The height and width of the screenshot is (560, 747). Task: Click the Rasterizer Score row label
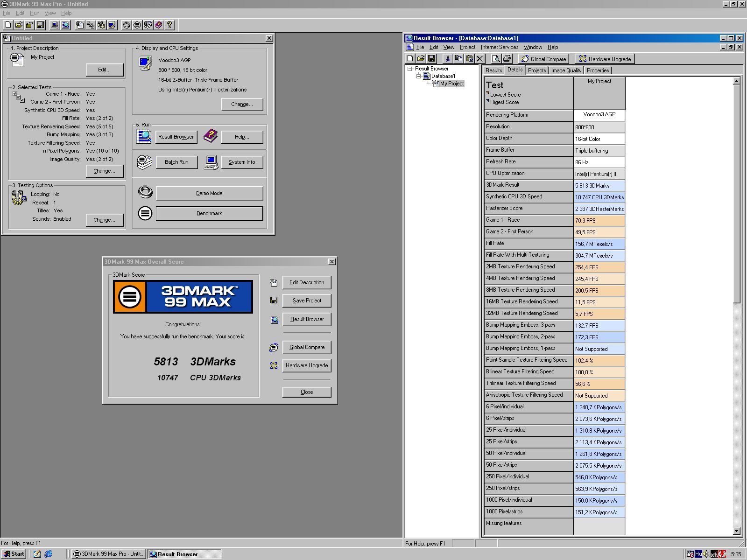(529, 209)
